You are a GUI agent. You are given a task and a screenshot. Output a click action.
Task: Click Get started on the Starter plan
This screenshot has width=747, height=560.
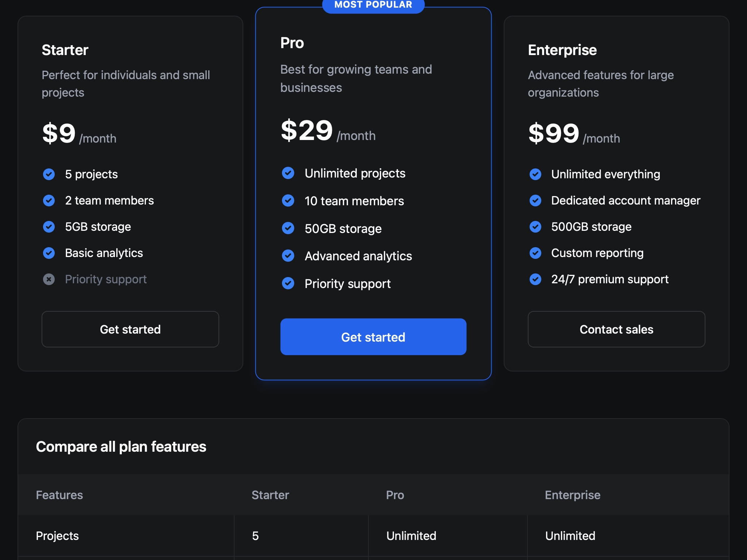pyautogui.click(x=130, y=329)
